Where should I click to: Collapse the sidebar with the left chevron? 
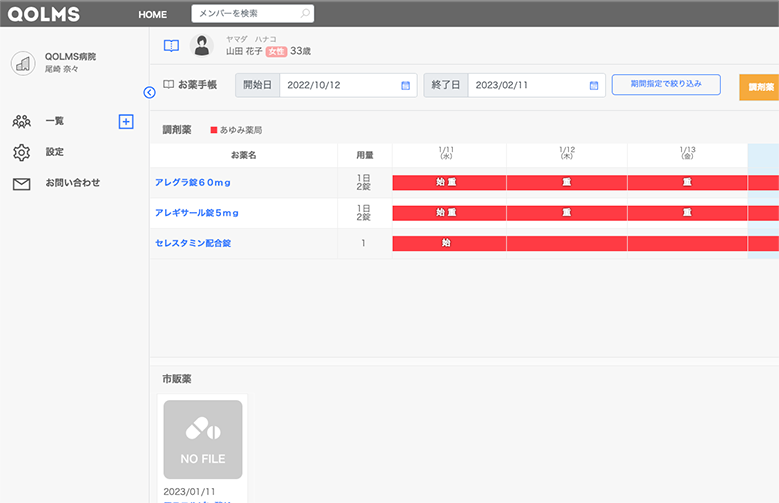pyautogui.click(x=150, y=92)
